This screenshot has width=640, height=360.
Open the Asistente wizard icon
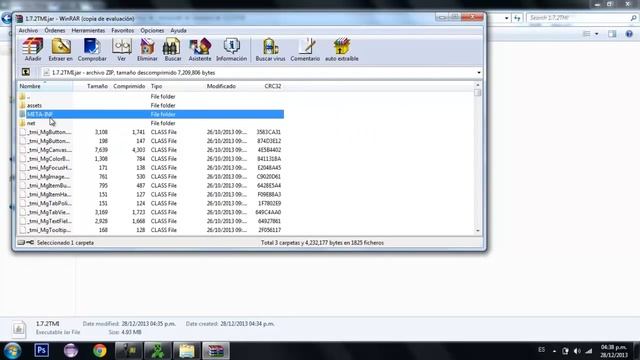[200, 49]
